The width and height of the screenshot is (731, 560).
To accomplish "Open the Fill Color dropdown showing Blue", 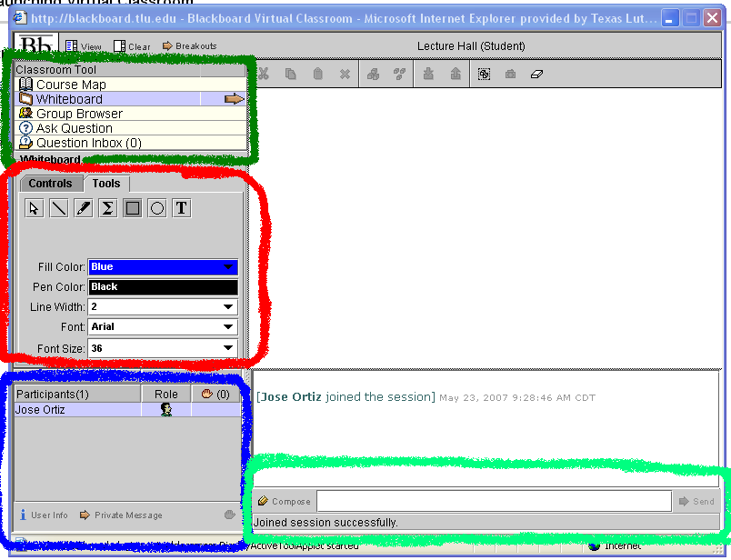I will [163, 266].
